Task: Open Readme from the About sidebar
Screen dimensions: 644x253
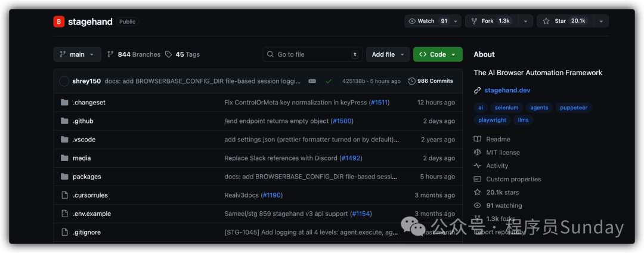Action: click(498, 139)
